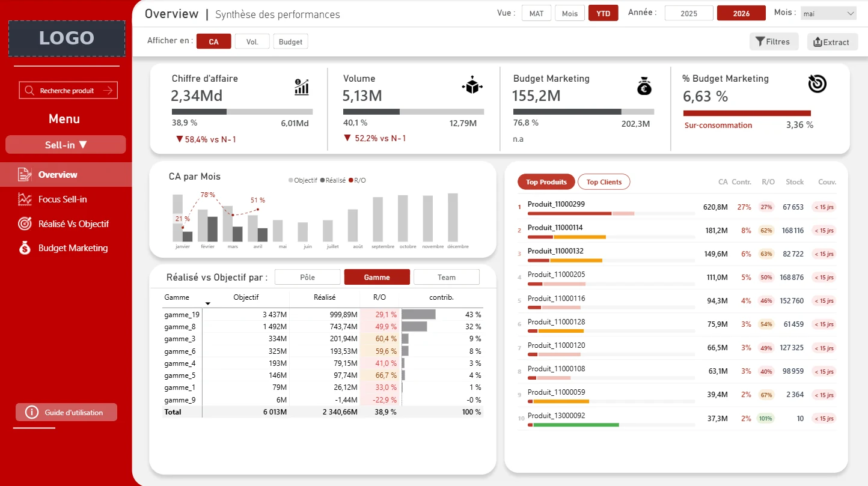The height and width of the screenshot is (486, 868).
Task: Open the Filtres panel
Action: pos(774,41)
